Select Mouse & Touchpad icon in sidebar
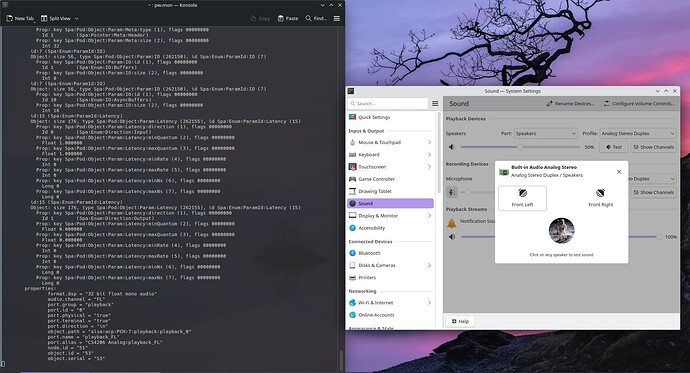 (352, 143)
